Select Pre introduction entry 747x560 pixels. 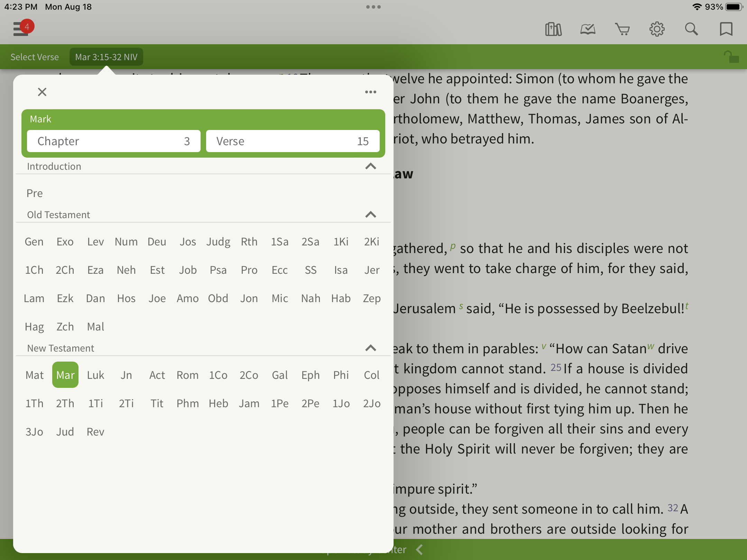(x=35, y=193)
